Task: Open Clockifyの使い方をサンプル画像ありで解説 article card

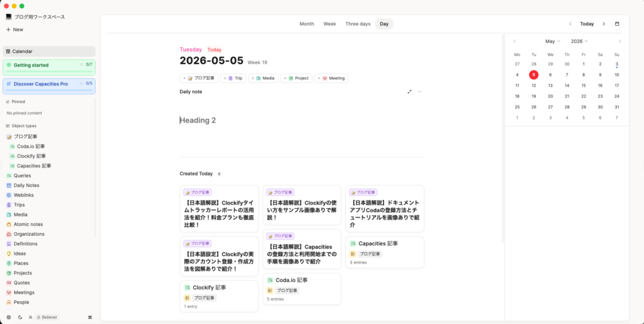Action: (302, 205)
